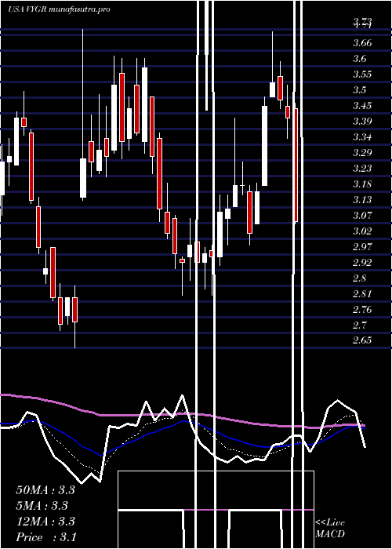Select the 50MA : 3.3 readout
Viewport: 392px width, 549px height.
click(45, 490)
